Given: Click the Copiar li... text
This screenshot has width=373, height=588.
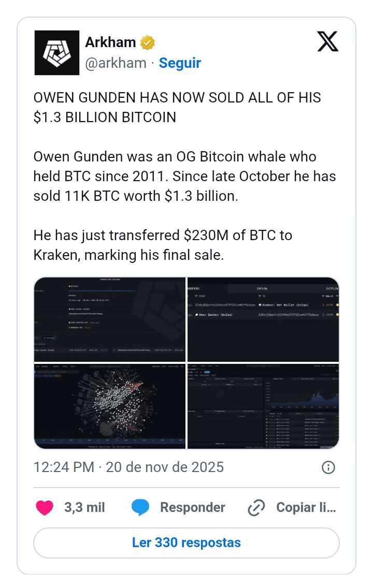Looking at the screenshot, I should pos(306,507).
